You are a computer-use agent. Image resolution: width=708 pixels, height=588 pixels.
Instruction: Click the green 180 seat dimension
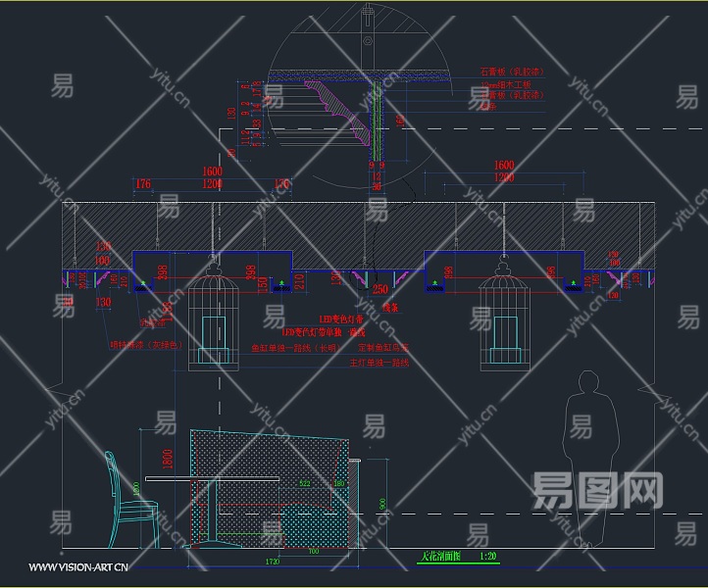point(339,483)
